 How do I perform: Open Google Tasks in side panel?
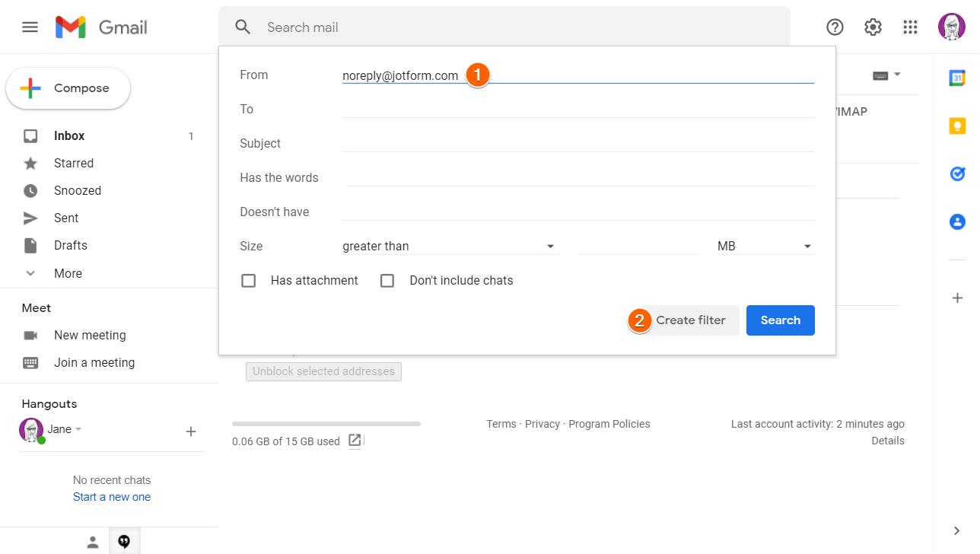coord(957,174)
